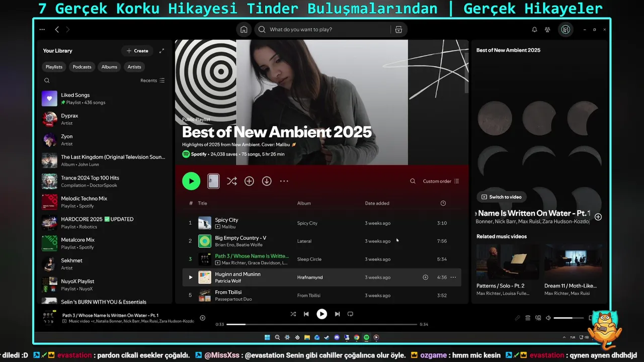Download the playlist
The width and height of the screenshot is (644, 362).
click(x=267, y=181)
